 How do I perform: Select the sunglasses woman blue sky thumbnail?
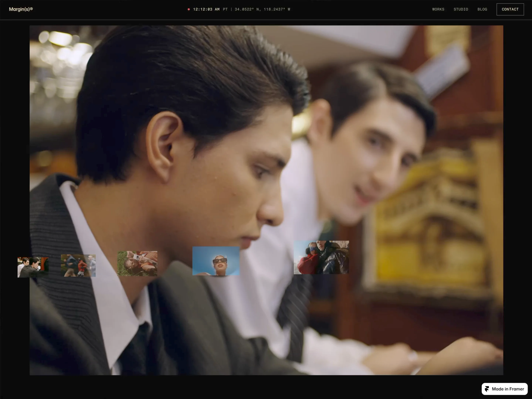pos(216,261)
